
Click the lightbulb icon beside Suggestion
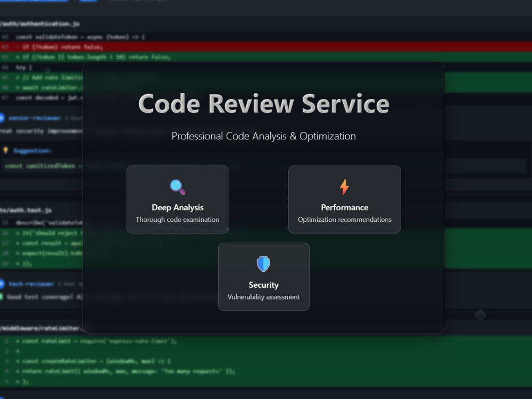(5, 151)
